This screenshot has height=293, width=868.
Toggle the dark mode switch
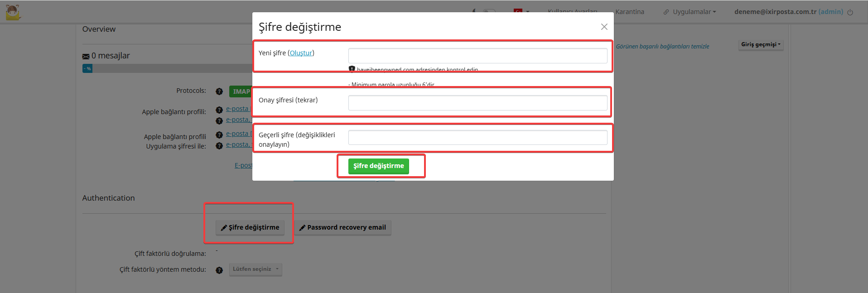pos(488,11)
